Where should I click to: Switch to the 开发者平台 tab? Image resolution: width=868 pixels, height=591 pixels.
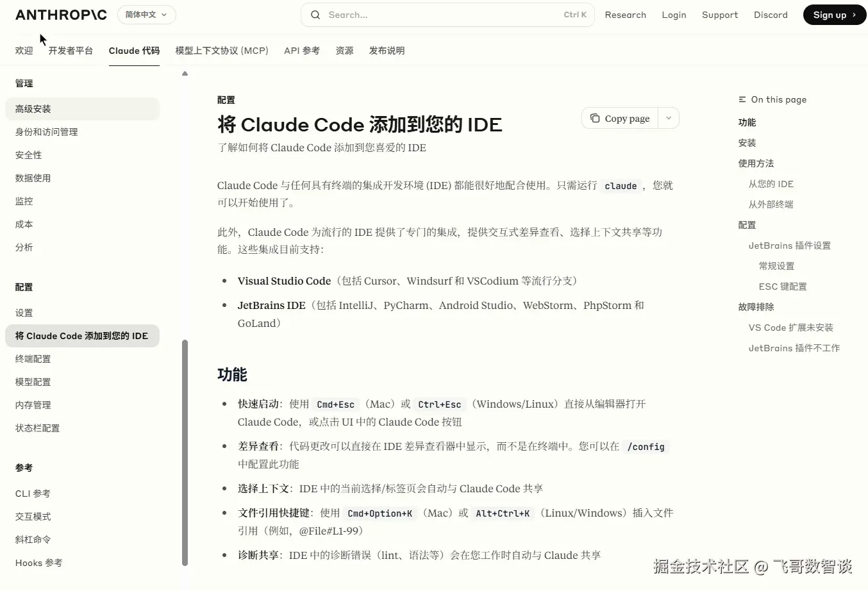pos(71,51)
